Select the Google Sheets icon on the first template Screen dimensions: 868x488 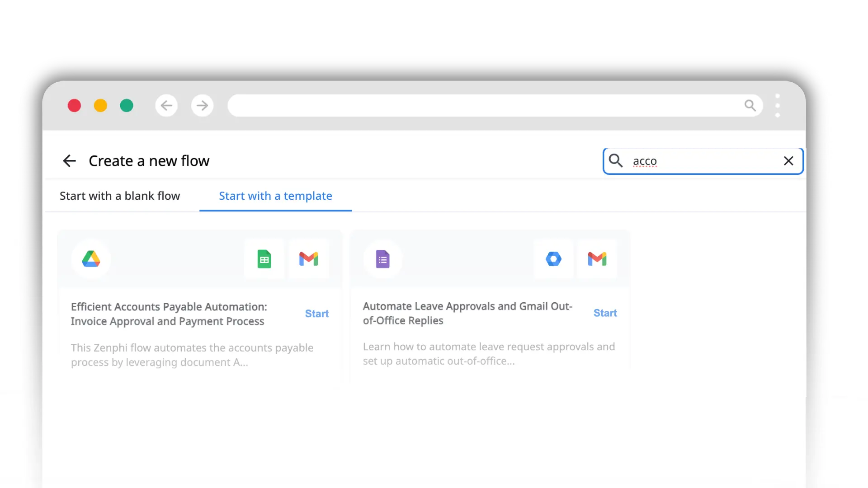pyautogui.click(x=264, y=259)
